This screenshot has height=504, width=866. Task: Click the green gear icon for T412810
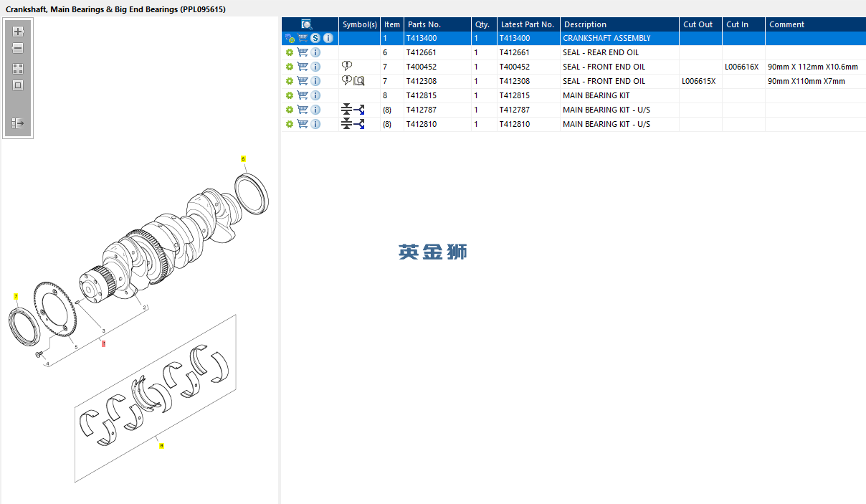pyautogui.click(x=290, y=124)
